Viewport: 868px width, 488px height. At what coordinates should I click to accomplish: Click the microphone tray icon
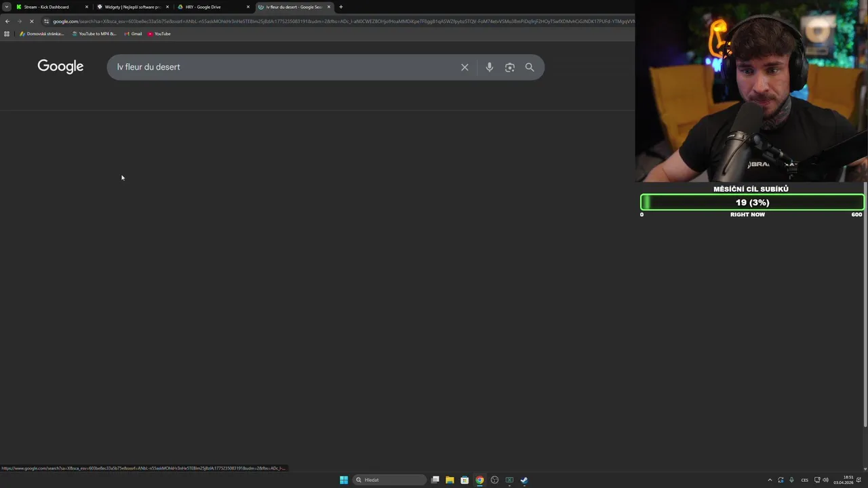click(791, 480)
